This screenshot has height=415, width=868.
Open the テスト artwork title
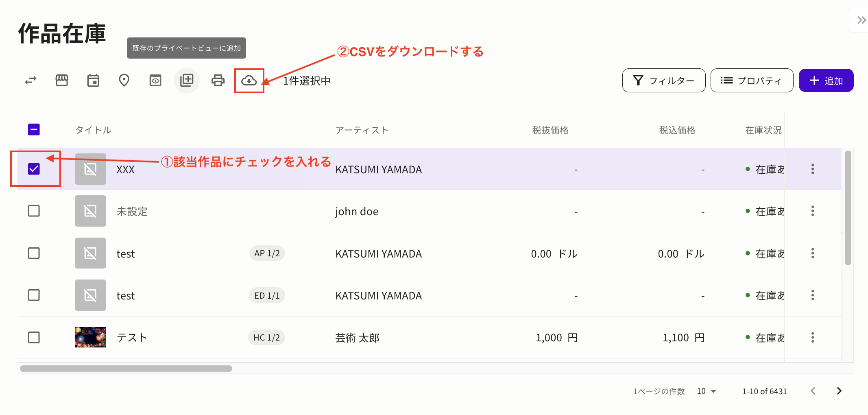pos(132,338)
